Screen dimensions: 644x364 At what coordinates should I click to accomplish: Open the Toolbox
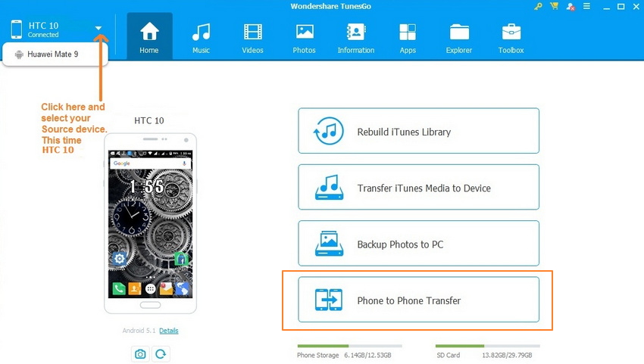coord(511,37)
